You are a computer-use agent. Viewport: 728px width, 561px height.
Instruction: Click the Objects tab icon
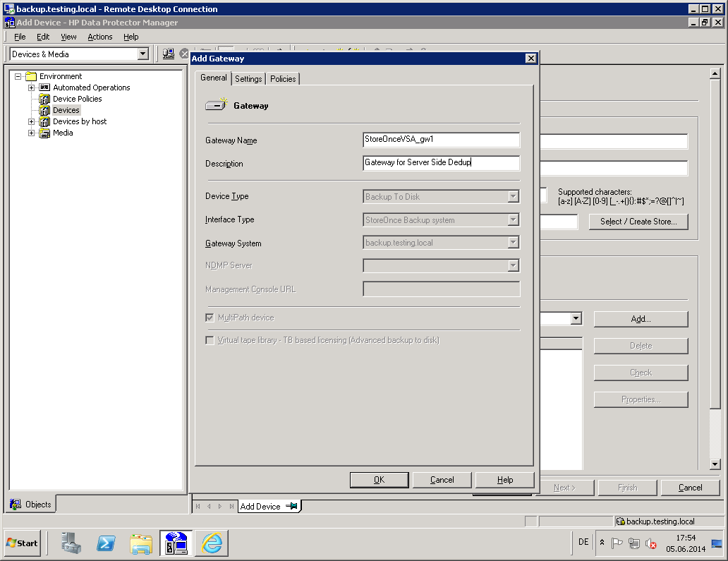16,505
